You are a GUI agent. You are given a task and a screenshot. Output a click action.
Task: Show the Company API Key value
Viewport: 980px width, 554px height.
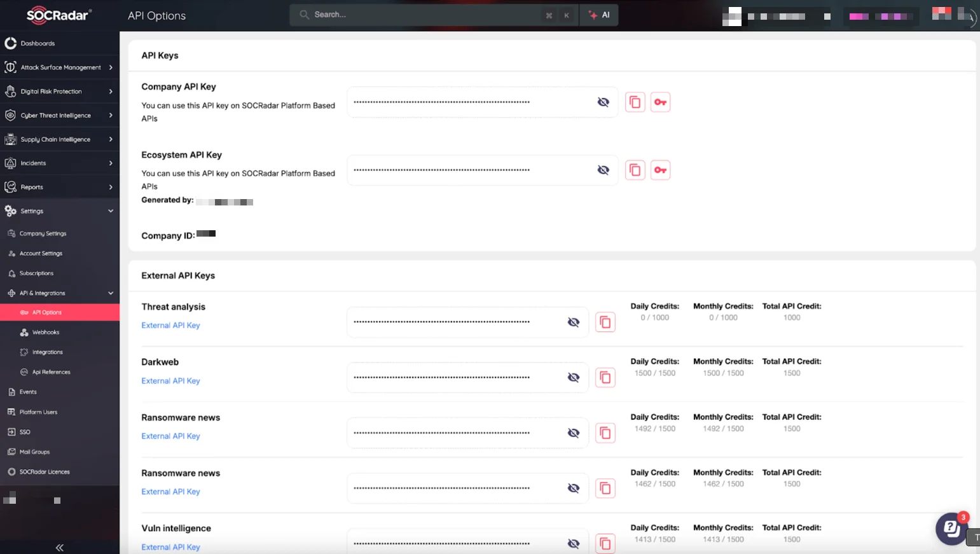(603, 102)
